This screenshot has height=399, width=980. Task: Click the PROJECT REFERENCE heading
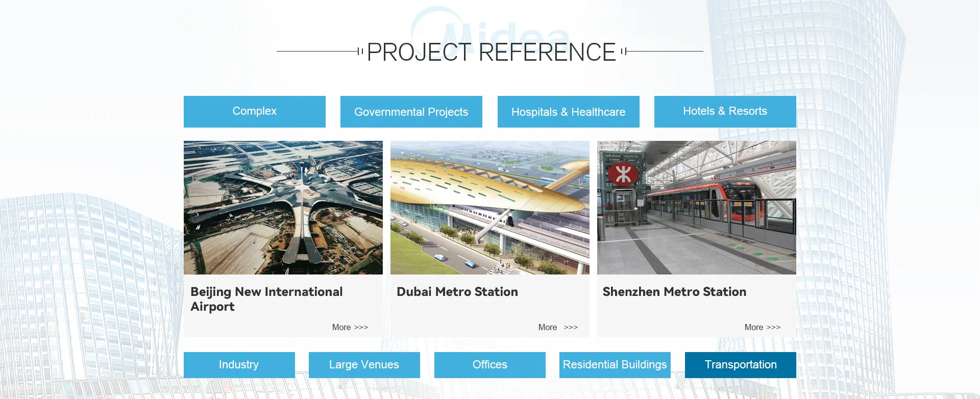[x=491, y=52]
